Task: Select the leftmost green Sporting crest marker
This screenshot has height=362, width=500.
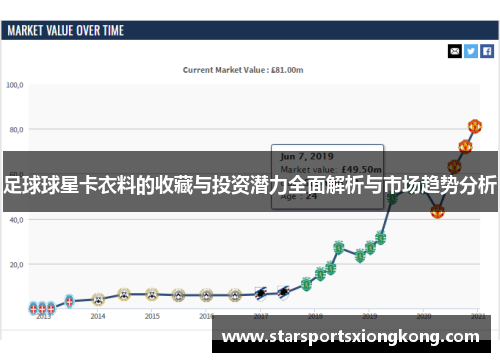Action: tap(306, 284)
